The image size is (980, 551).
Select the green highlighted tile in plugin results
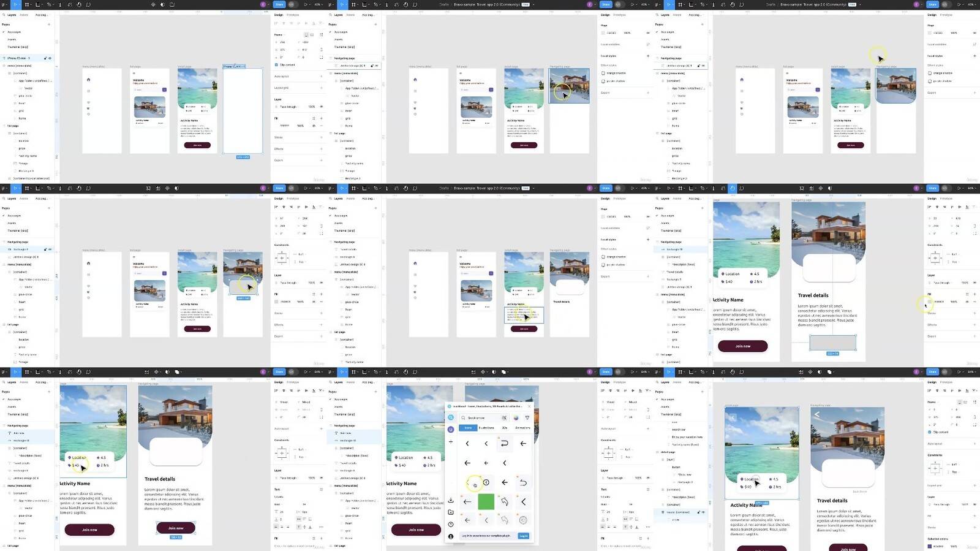486,501
